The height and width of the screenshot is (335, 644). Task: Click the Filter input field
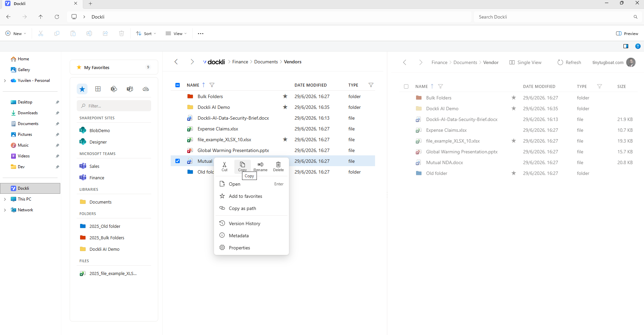[114, 106]
